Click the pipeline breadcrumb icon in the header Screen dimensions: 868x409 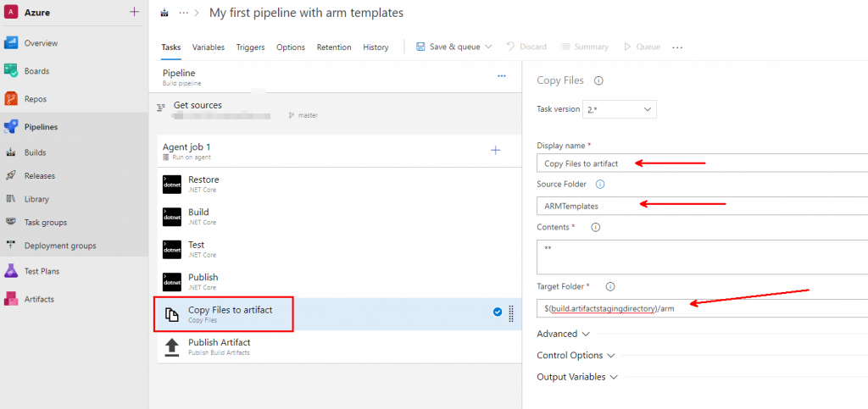click(164, 13)
